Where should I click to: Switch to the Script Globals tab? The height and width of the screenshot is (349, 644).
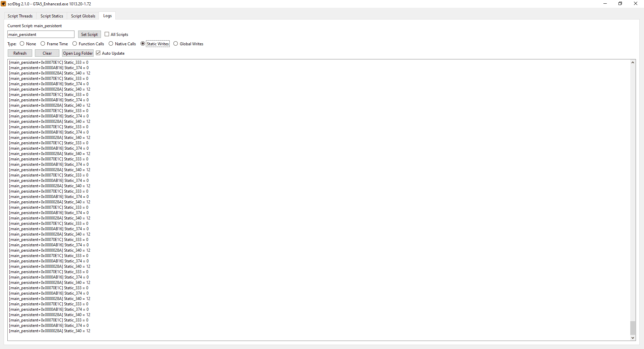[83, 16]
